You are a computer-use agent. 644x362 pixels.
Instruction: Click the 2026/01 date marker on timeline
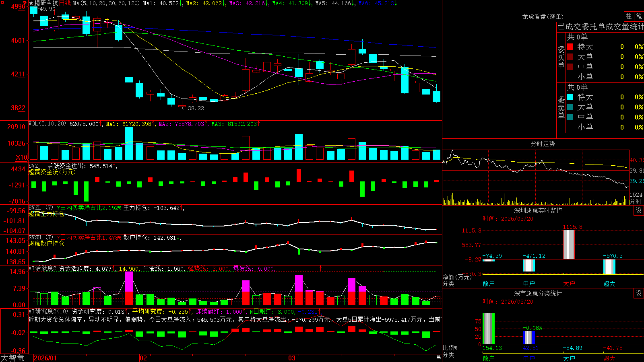click(x=45, y=358)
